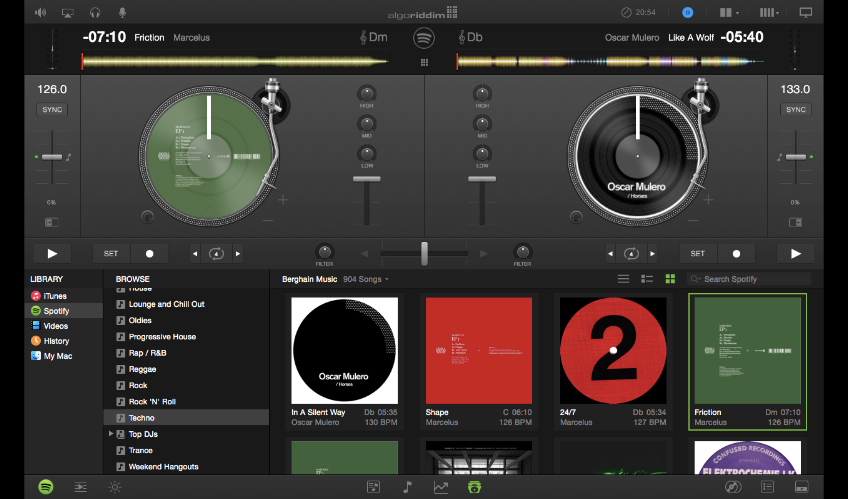The image size is (848, 499).
Task: Halve the loop length on left deck
Action: 195,254
